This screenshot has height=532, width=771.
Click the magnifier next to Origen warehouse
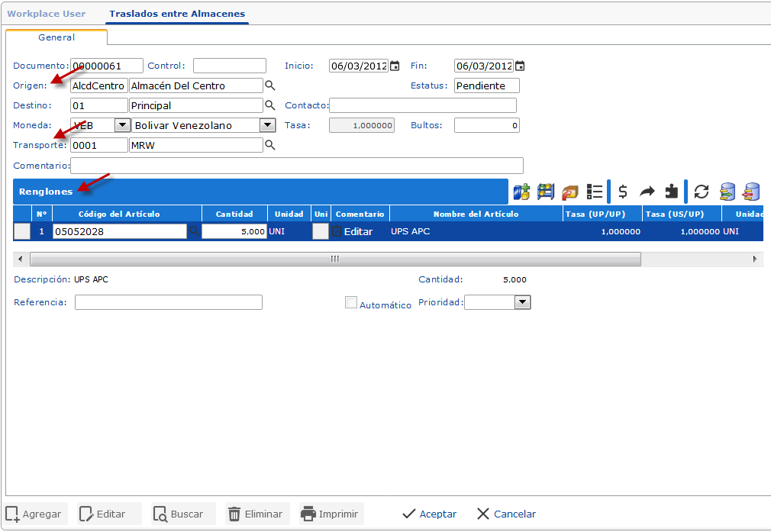click(x=270, y=85)
